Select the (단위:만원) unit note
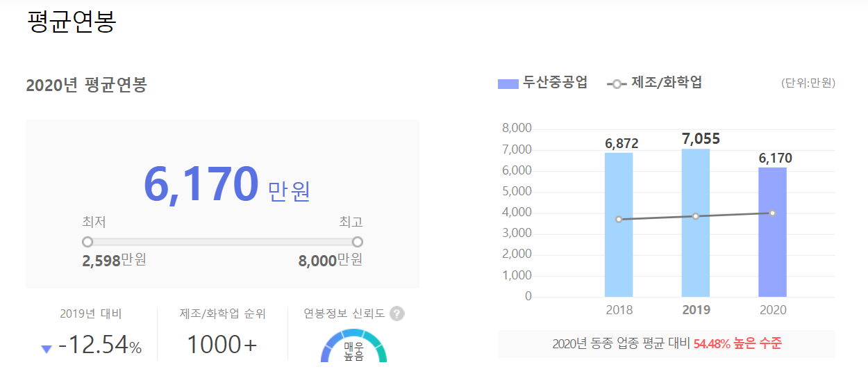Screen dimensions: 868x383 pos(808,83)
